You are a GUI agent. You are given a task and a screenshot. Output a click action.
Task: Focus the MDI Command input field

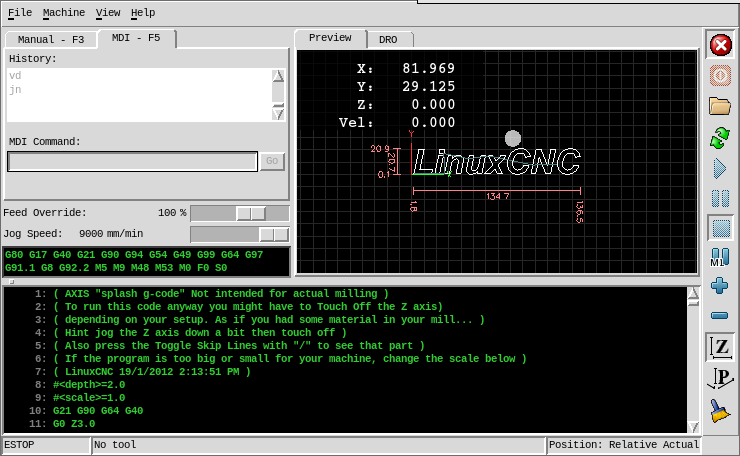(133, 161)
